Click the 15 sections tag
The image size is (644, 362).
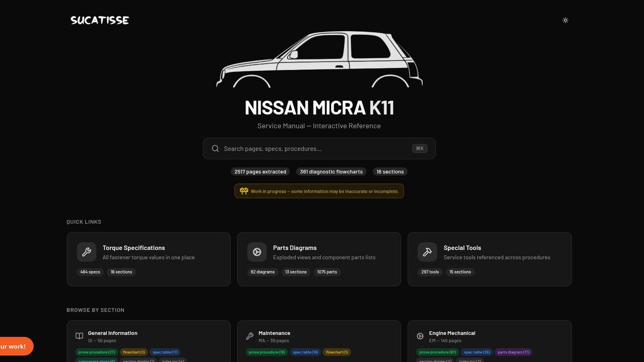click(x=460, y=272)
